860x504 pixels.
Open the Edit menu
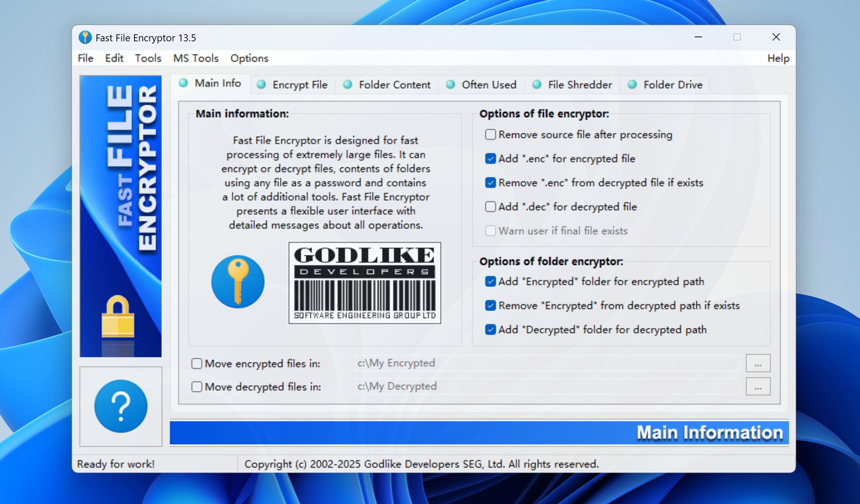pos(114,58)
